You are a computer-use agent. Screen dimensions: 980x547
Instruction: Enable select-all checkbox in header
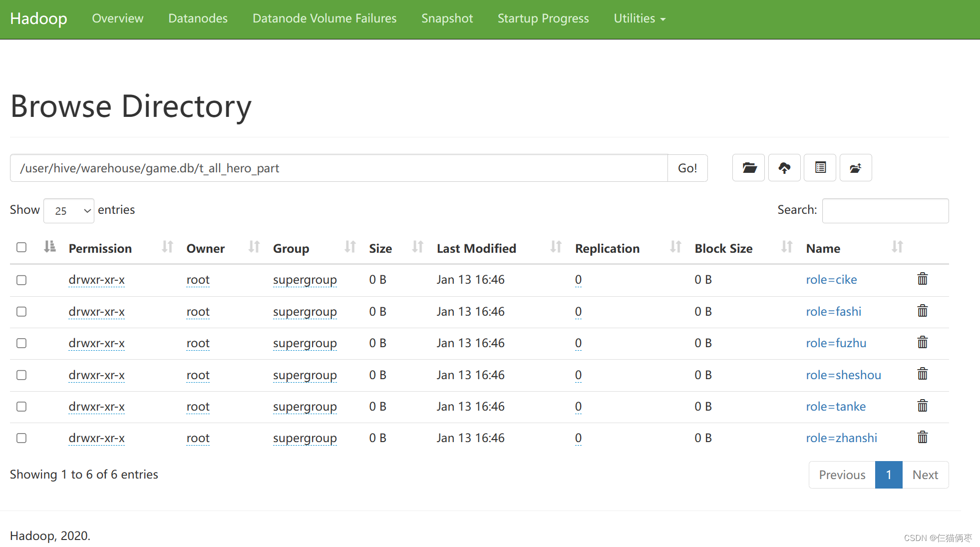tap(21, 247)
